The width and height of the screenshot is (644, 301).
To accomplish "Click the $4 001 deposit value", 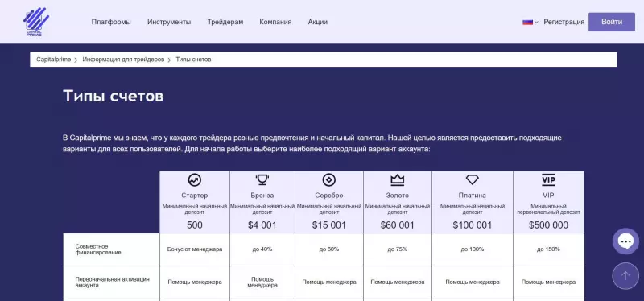I will pos(262,225).
